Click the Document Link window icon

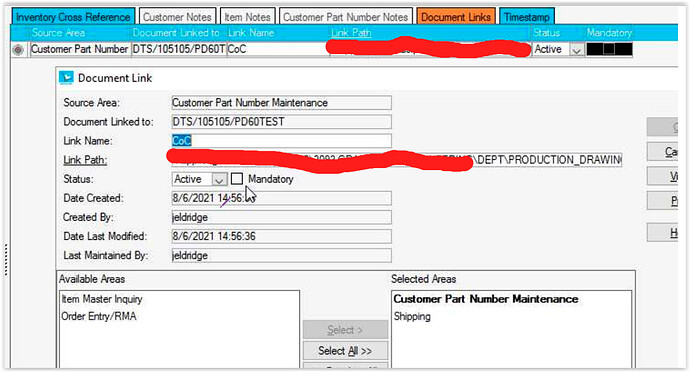[66, 77]
